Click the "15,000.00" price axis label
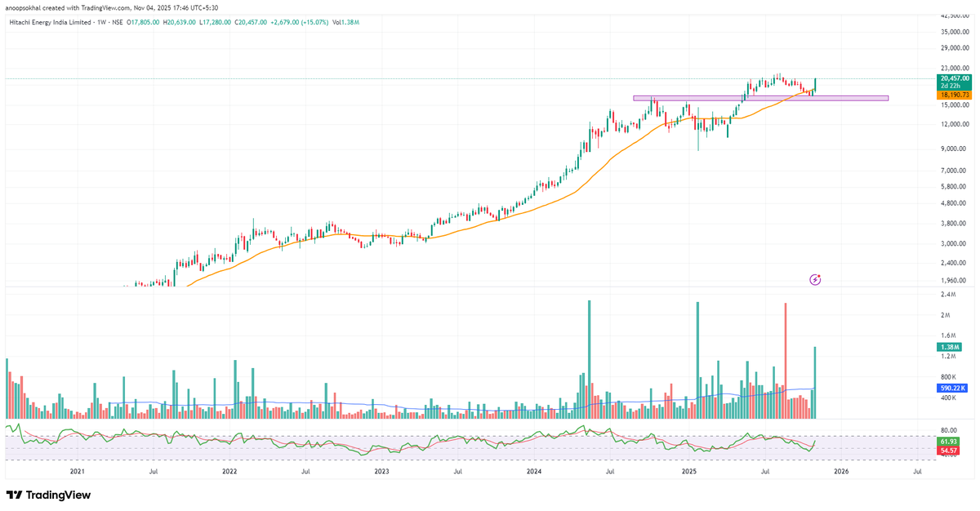Screen dimensions: 980x511 (955, 104)
